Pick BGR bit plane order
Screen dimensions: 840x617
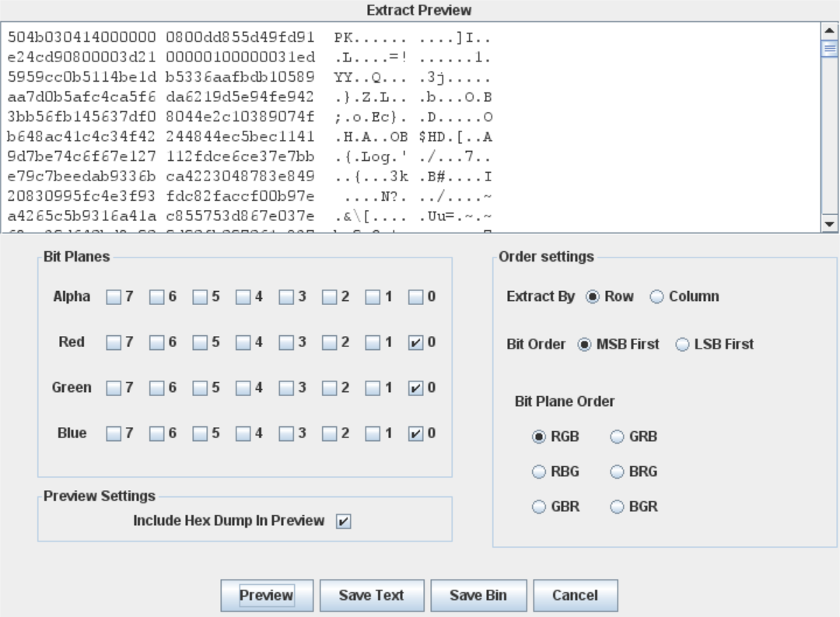click(617, 507)
